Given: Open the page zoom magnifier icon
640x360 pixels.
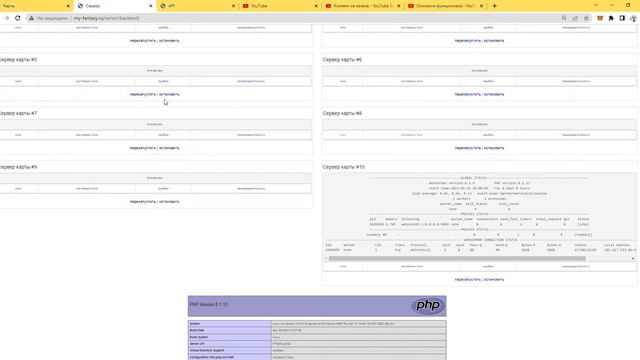Looking at the screenshot, I should click(x=564, y=18).
